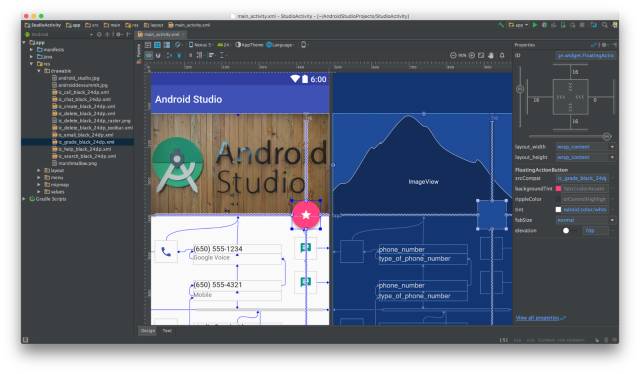This screenshot has height=374, width=640.
Task: Select the Blueprint view mode icon
Action: click(157, 45)
